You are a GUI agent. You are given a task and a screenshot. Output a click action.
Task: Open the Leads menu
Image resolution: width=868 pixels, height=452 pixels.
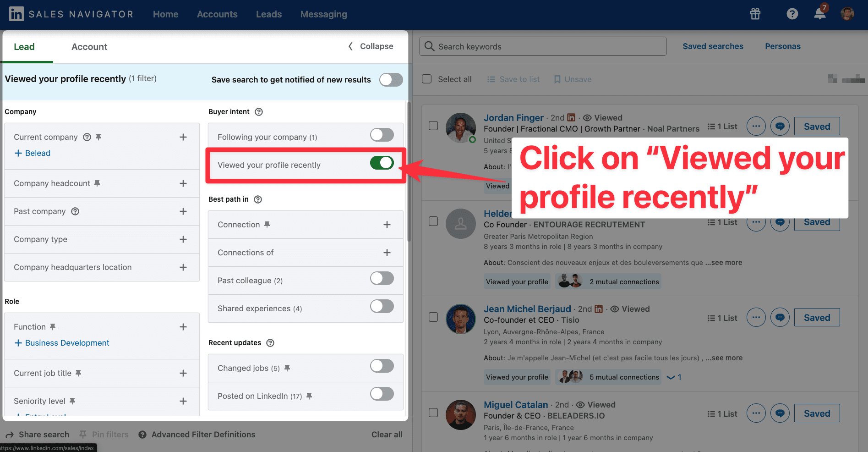(x=269, y=14)
